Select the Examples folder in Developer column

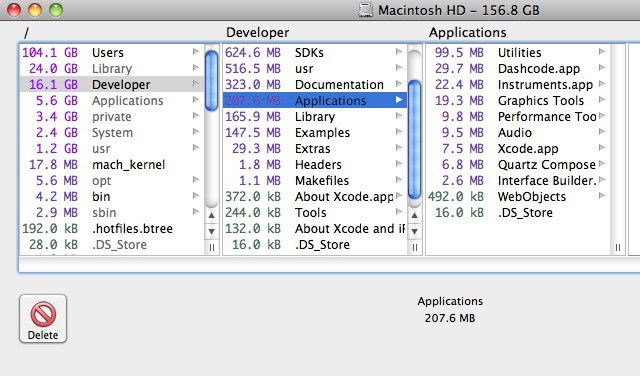(x=315, y=132)
